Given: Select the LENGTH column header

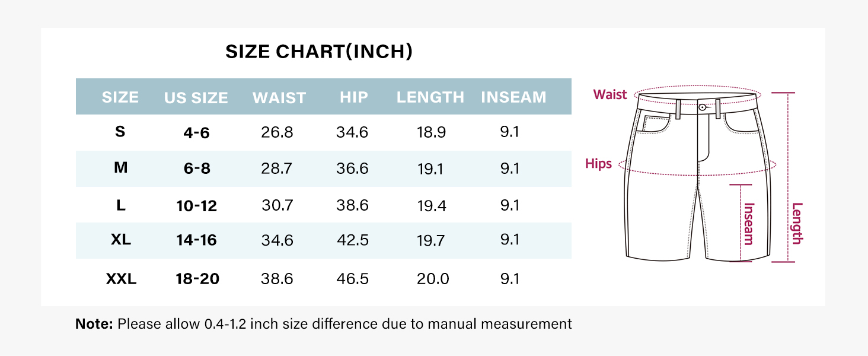Looking at the screenshot, I should [430, 97].
